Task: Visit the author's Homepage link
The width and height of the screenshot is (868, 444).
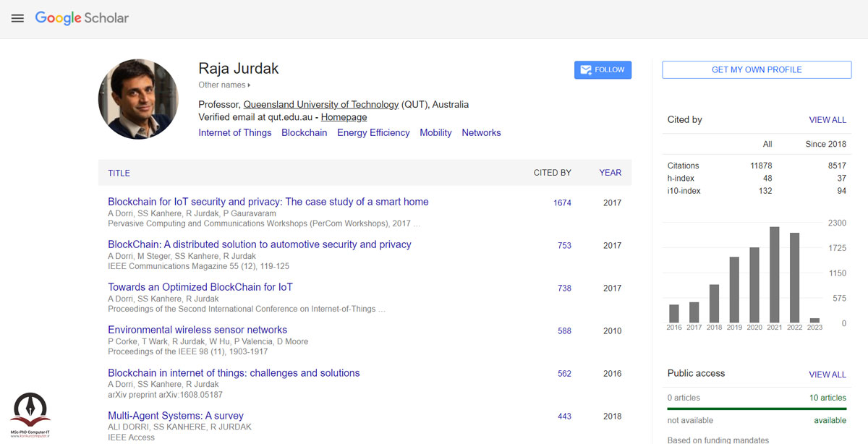Action: pyautogui.click(x=344, y=117)
